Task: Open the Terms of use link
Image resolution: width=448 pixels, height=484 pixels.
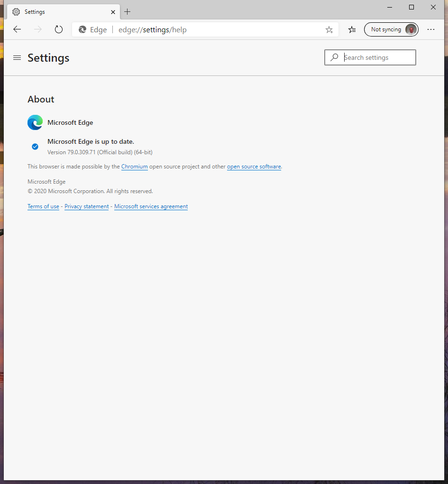Action: (43, 206)
